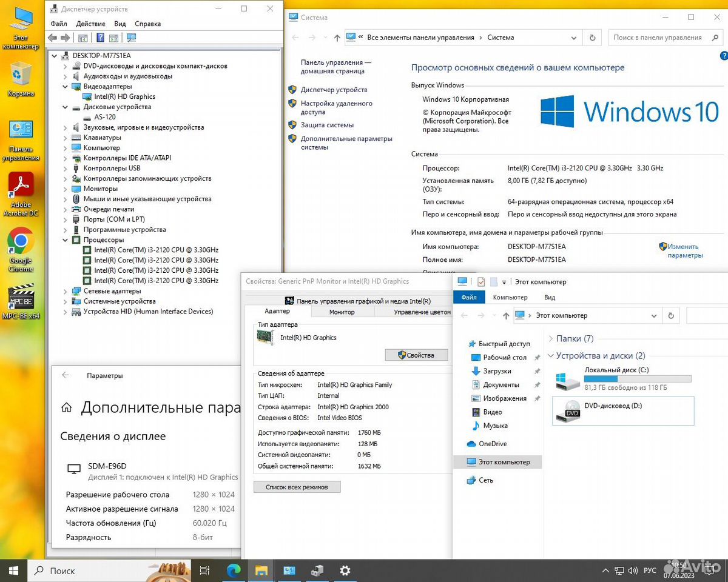
Task: Expand Контроллеры USB node
Action: 66,169
